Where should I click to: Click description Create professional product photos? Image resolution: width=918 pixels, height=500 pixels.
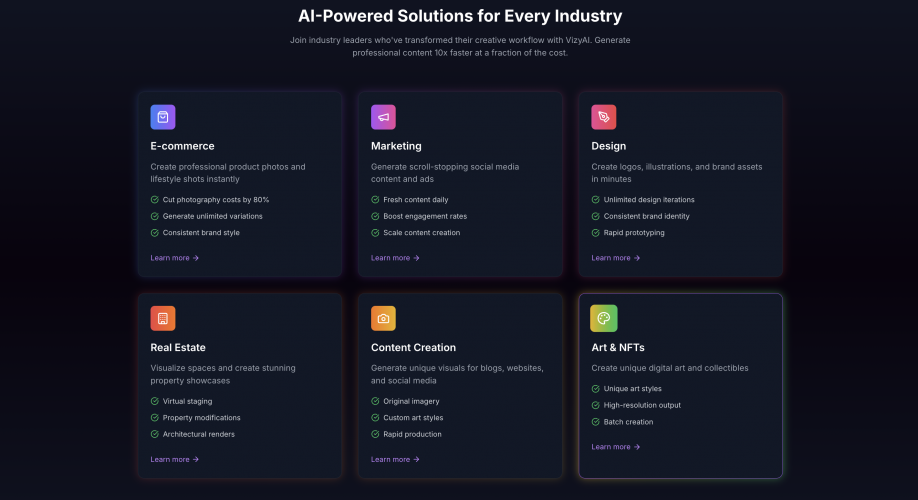228,173
